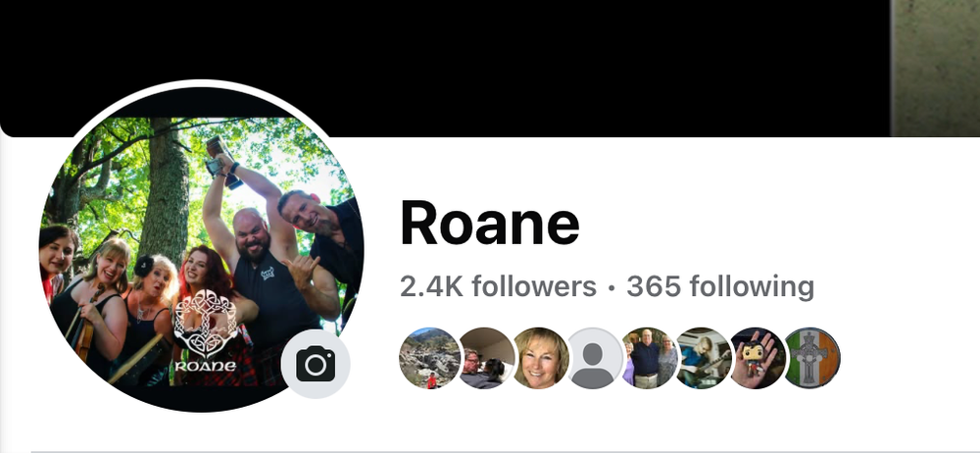Open follower avatar showing rocky mountain stream
The image size is (980, 453).
(x=429, y=358)
